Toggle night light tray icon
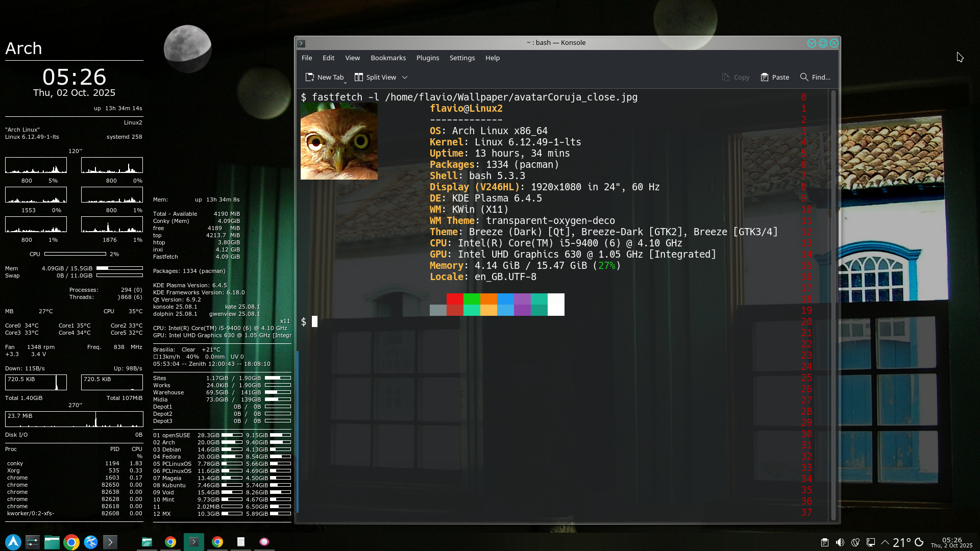Viewport: 980px width, 551px height. (855, 542)
